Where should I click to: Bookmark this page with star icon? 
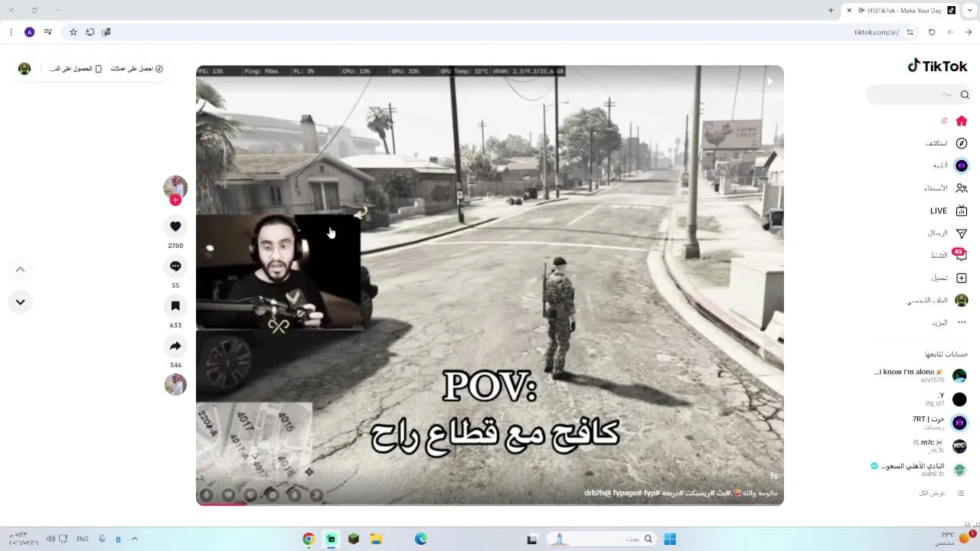pyautogui.click(x=73, y=32)
